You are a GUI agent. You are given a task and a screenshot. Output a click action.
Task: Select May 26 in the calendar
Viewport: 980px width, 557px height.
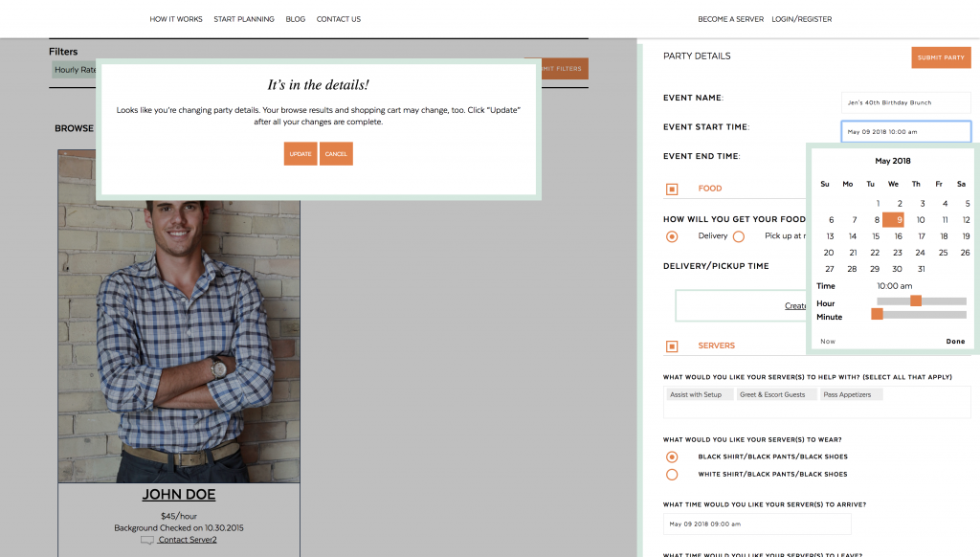[965, 253]
